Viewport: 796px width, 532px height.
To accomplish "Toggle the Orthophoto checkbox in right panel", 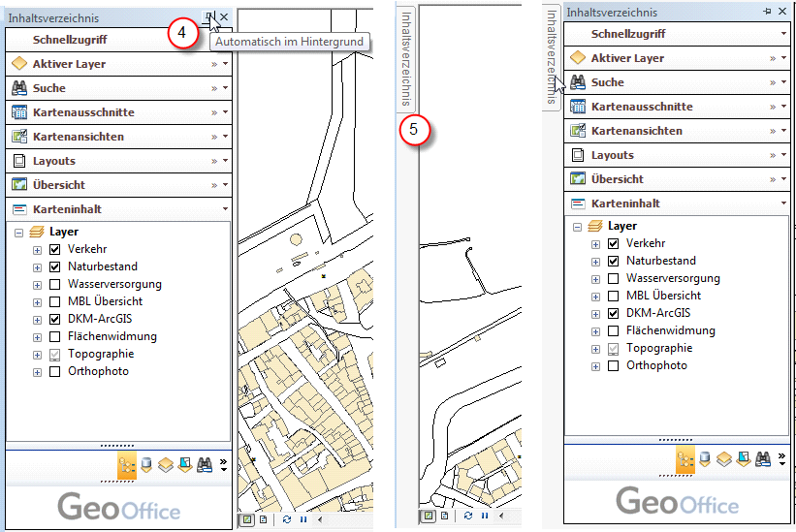I will [613, 366].
